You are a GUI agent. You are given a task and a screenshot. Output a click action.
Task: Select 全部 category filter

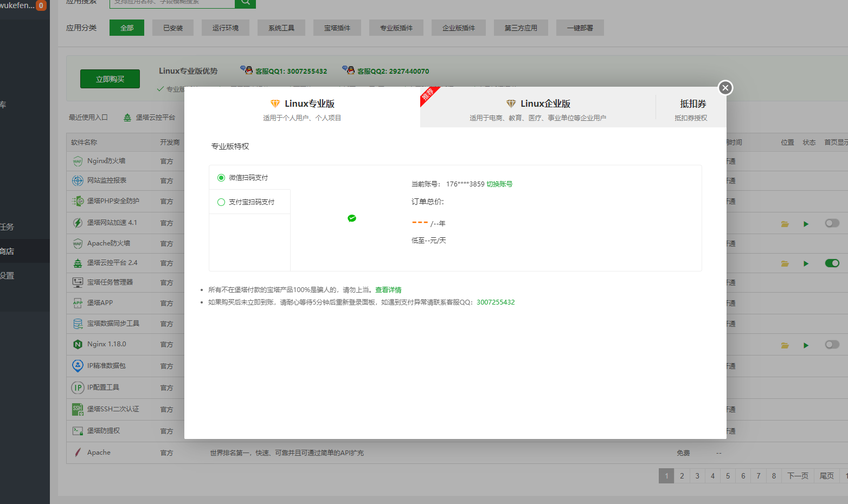tap(127, 28)
